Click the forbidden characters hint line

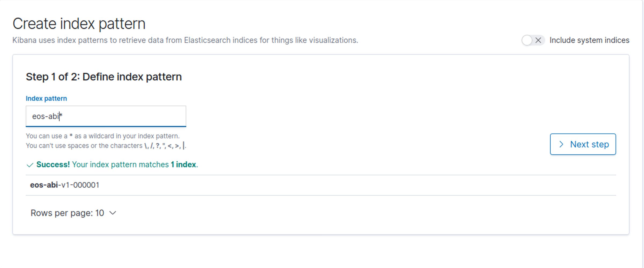pyautogui.click(x=106, y=146)
